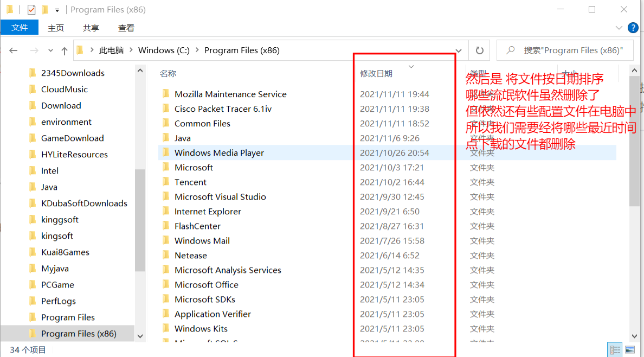Switch to the 共享 ribbon tab
The image size is (644, 357).
(x=91, y=28)
